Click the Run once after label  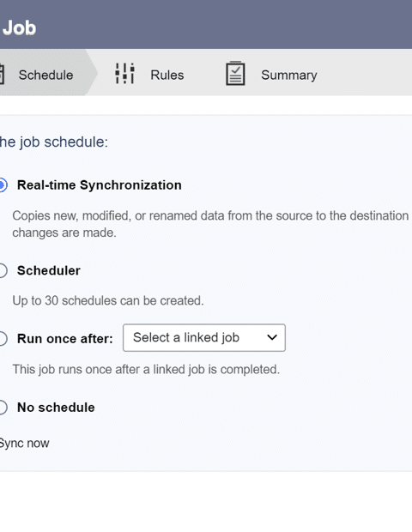click(65, 339)
